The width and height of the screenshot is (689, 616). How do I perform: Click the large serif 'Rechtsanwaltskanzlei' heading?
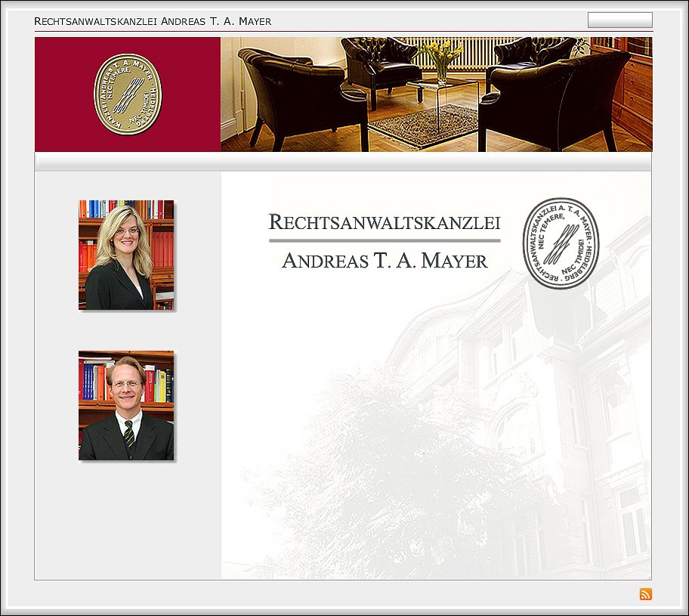pos(384,222)
